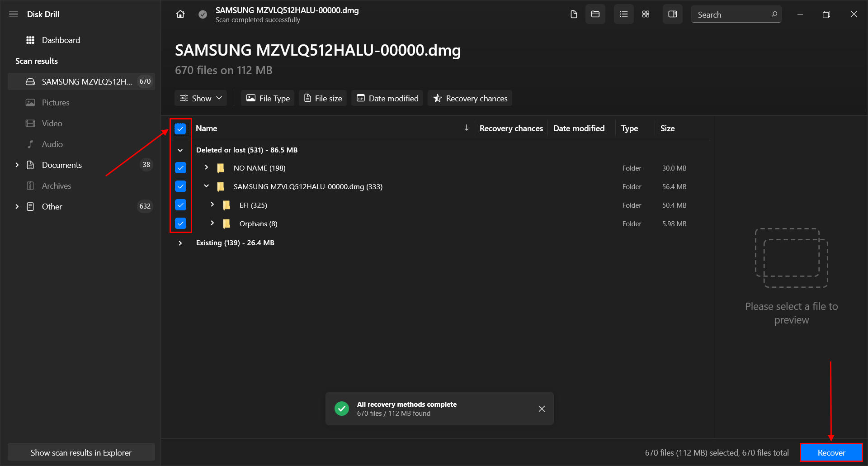Toggle the select-all checkbox in header
Viewport: 868px width, 466px height.
click(180, 129)
